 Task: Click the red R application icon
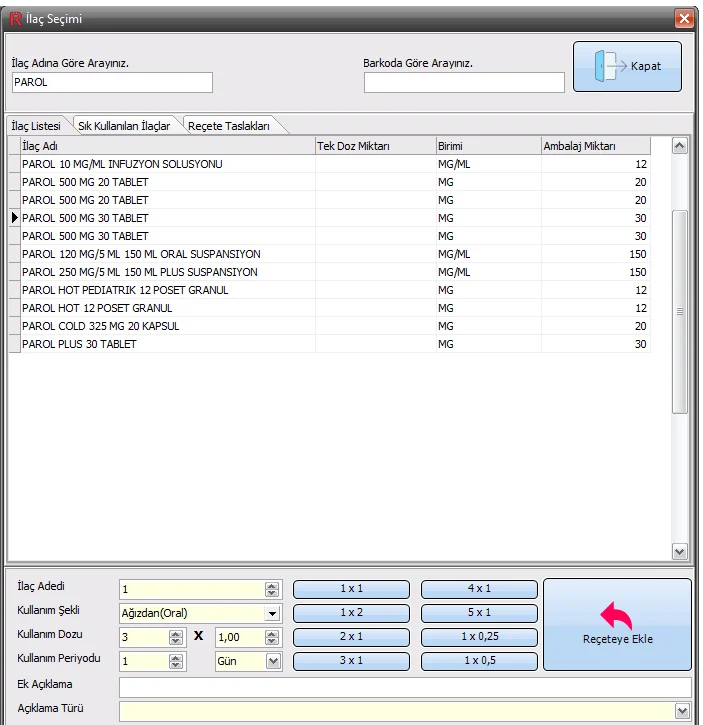coord(16,19)
